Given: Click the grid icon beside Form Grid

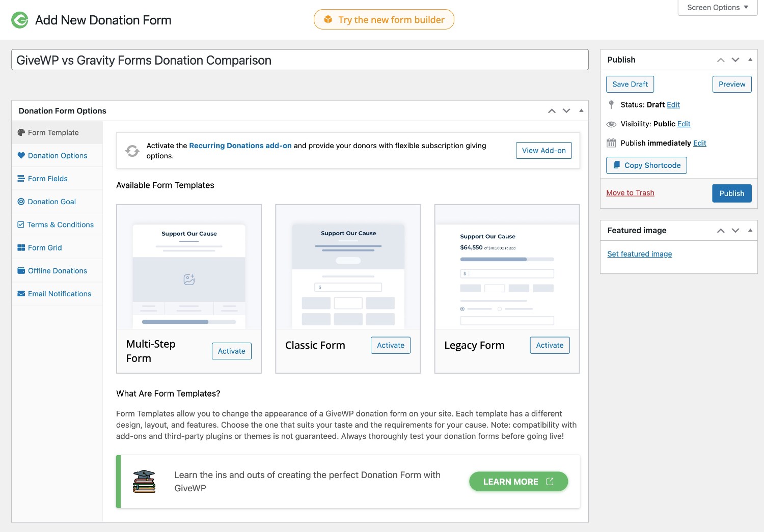Looking at the screenshot, I should click(21, 247).
